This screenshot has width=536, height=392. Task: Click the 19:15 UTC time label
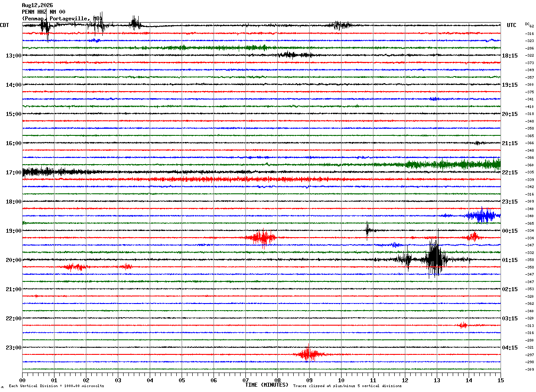pos(510,85)
